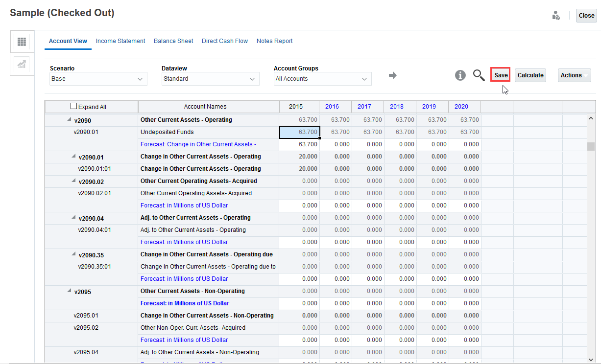Image resolution: width=601 pixels, height=364 pixels.
Task: Open the Scenario dropdown showing Base
Action: click(x=98, y=79)
